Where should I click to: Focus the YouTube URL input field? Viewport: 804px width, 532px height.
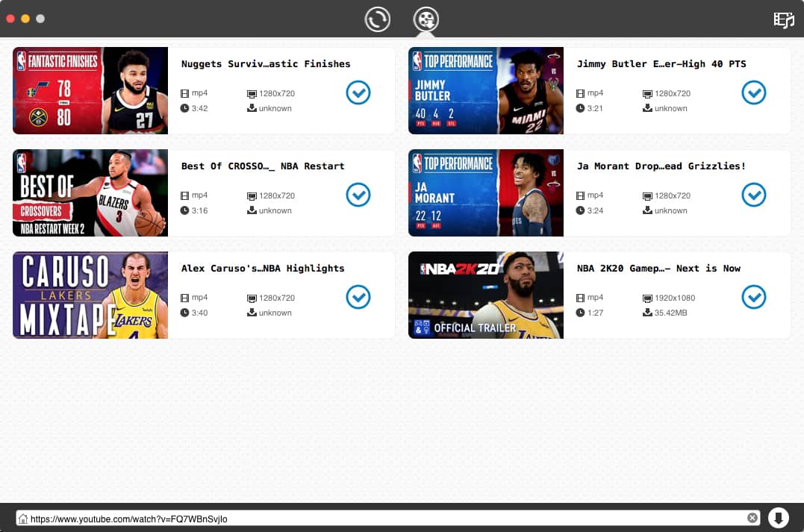(388, 518)
